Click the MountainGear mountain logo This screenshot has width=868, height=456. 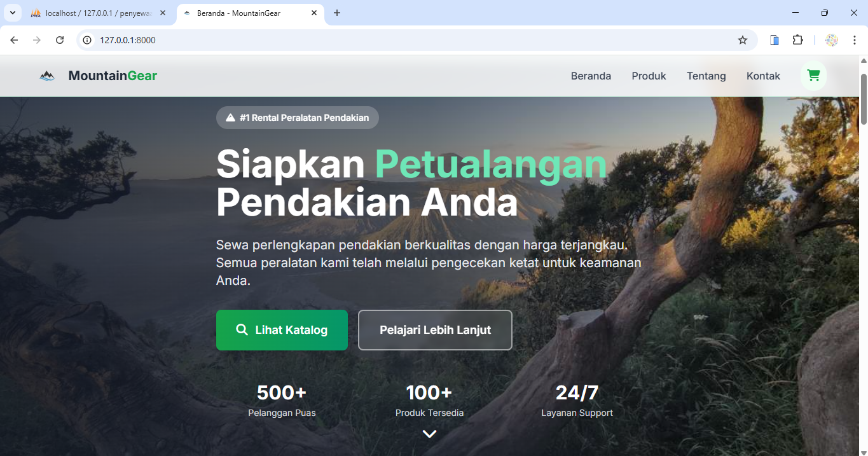(x=46, y=75)
